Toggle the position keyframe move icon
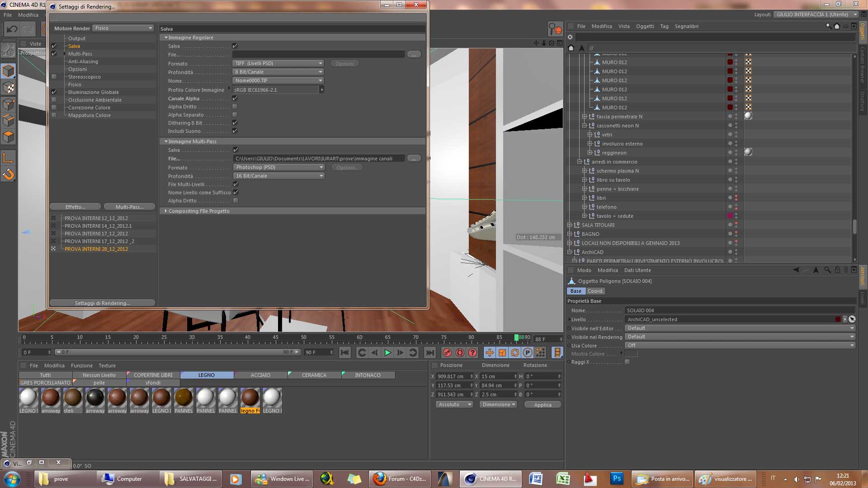 click(489, 352)
